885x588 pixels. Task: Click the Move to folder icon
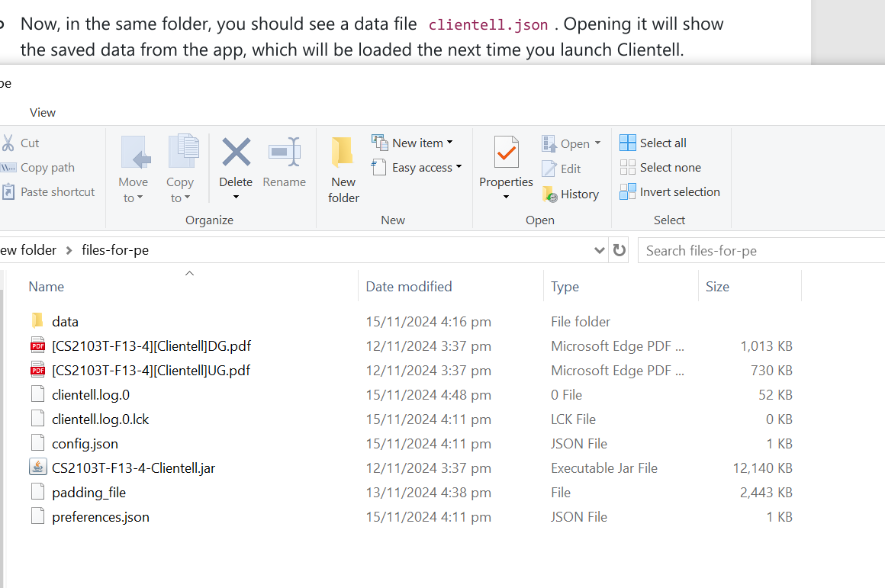pos(136,153)
